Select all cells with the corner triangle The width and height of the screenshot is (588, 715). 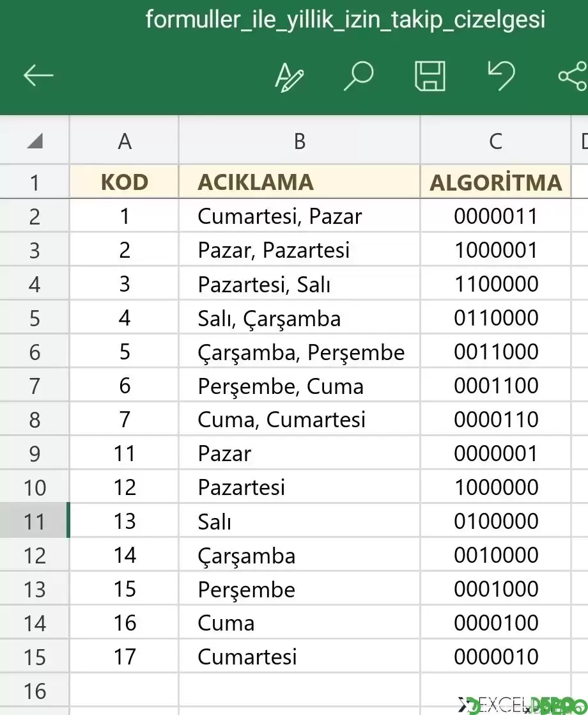click(x=35, y=141)
